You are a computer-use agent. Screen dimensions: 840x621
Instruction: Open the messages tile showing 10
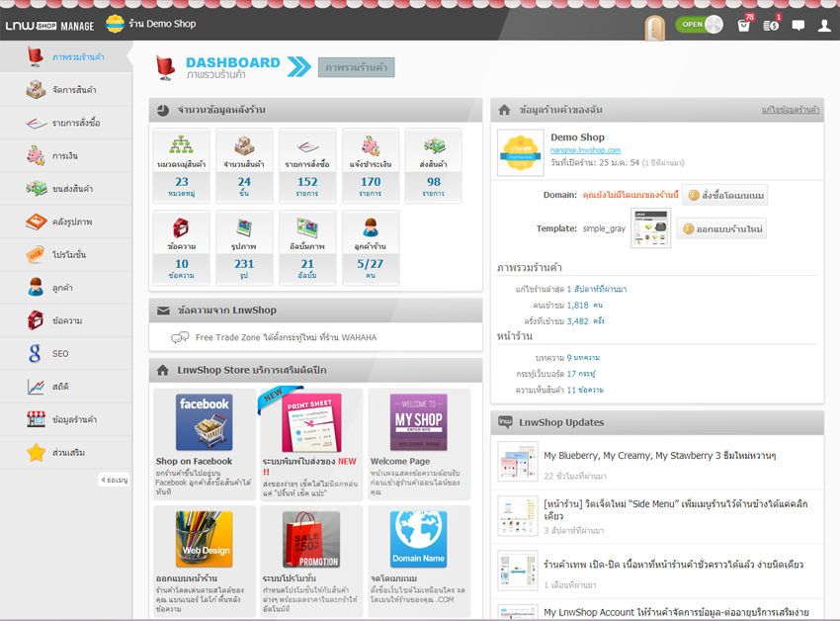[x=181, y=248]
